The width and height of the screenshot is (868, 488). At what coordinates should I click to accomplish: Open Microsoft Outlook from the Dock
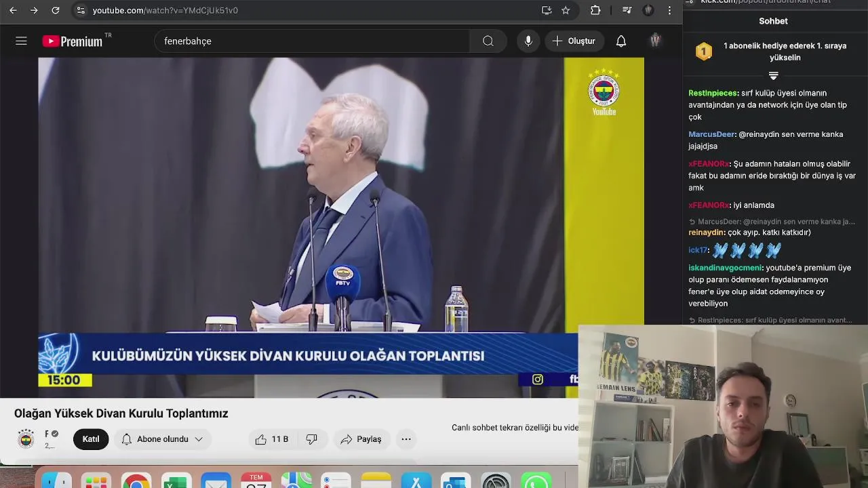[x=456, y=481]
